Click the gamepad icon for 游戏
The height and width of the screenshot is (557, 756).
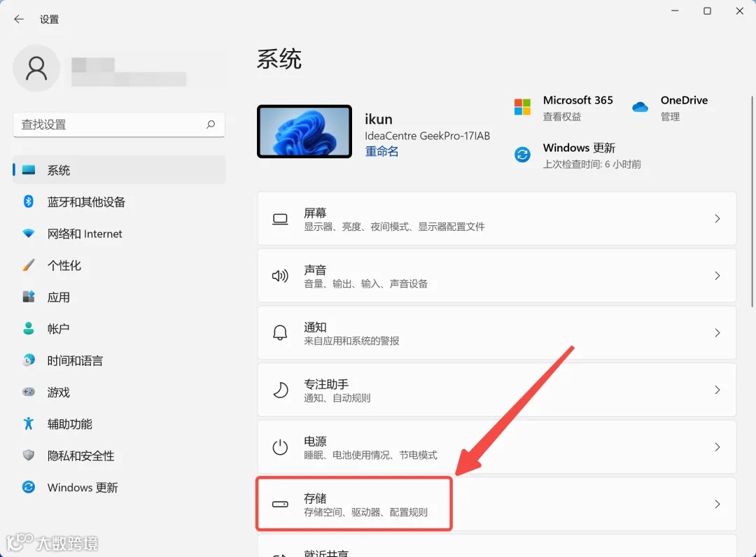(x=29, y=392)
